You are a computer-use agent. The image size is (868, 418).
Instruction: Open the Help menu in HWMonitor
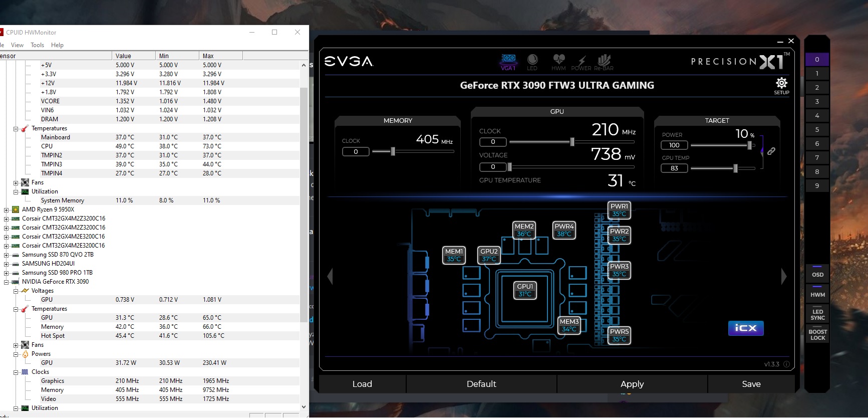tap(57, 45)
